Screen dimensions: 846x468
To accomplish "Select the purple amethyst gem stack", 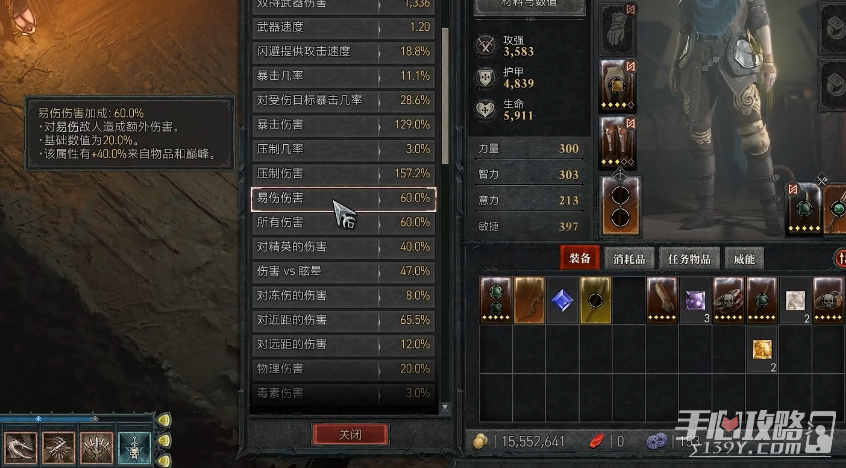I will pos(695,300).
